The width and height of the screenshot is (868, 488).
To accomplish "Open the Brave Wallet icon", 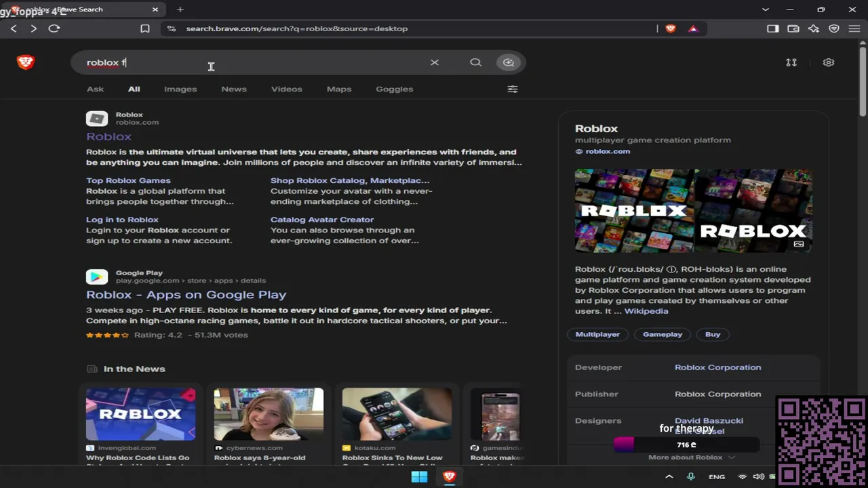I will [x=793, y=28].
